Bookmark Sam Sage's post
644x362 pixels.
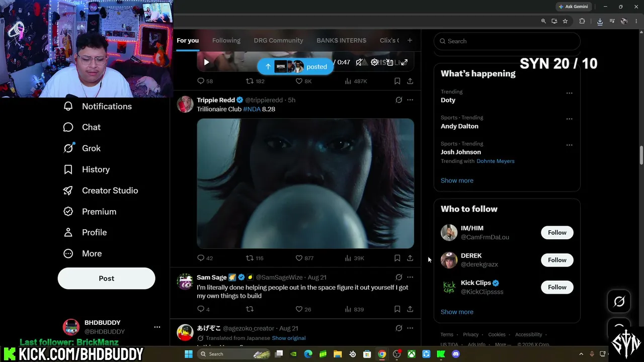coord(397,309)
